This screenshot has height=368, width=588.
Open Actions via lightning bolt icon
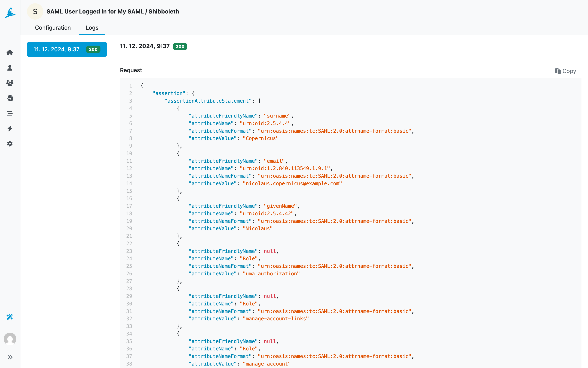click(x=10, y=129)
